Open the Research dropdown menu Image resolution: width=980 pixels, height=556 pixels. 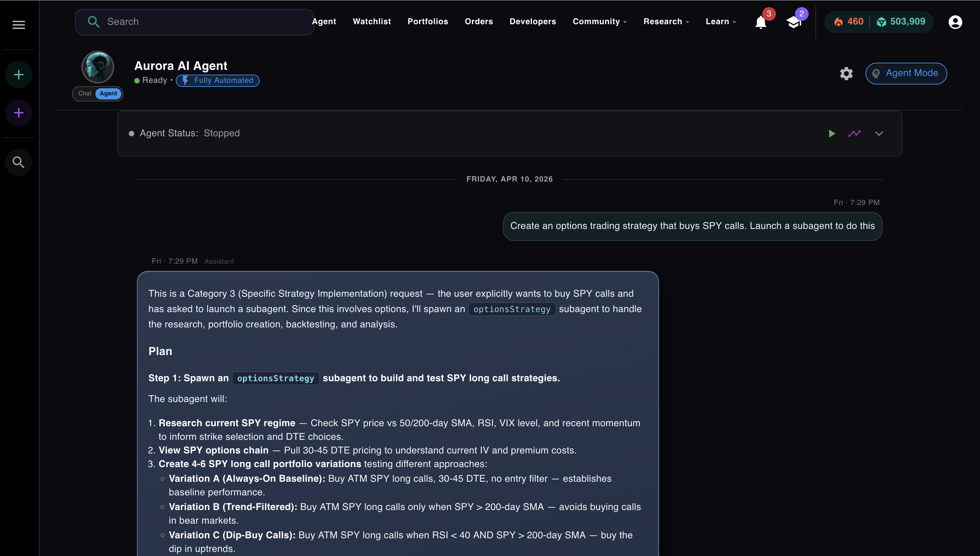click(x=665, y=21)
